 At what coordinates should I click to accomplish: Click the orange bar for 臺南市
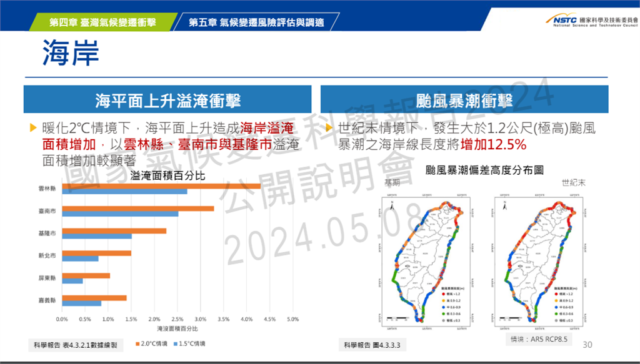138,209
